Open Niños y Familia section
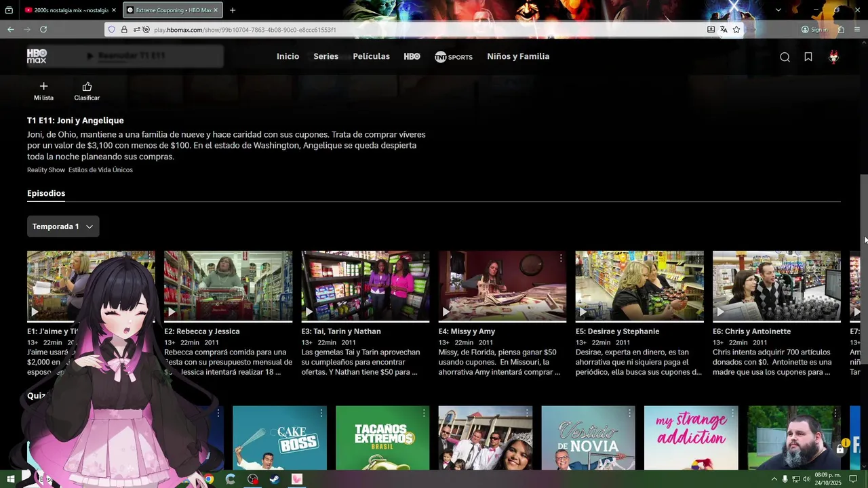Screen dimensions: 868x488 point(518,56)
